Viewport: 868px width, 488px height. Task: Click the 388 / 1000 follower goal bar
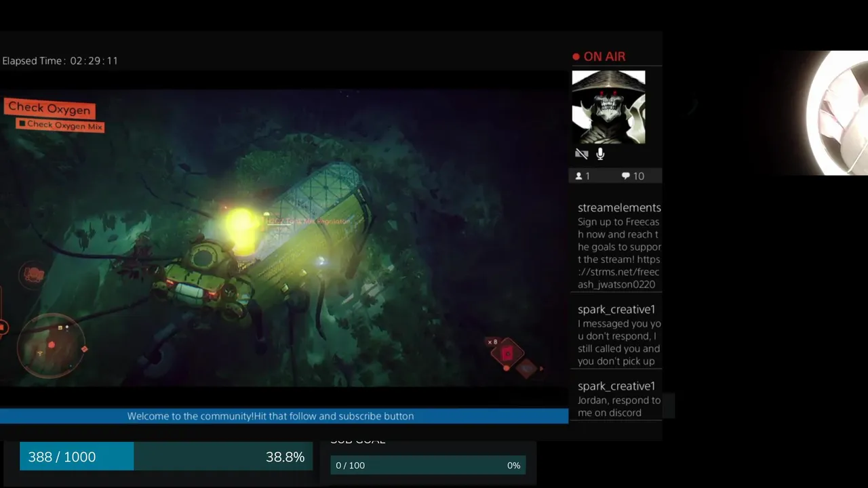tap(166, 457)
